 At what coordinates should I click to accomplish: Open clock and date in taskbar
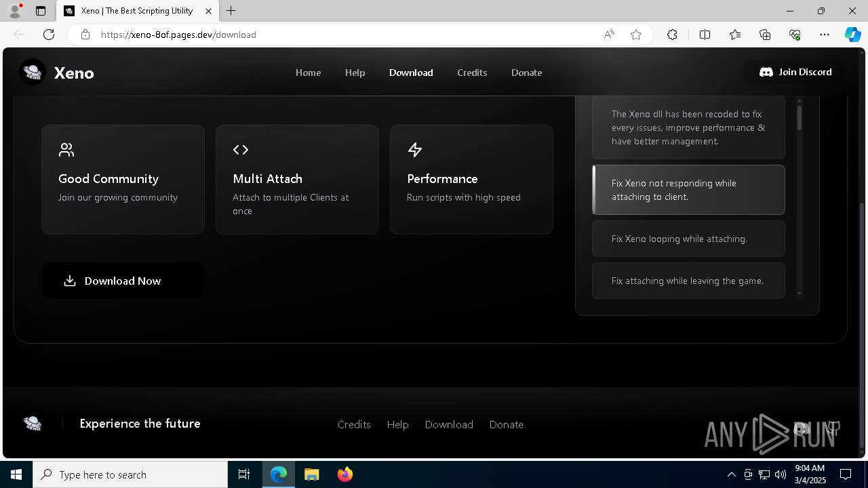[810, 474]
